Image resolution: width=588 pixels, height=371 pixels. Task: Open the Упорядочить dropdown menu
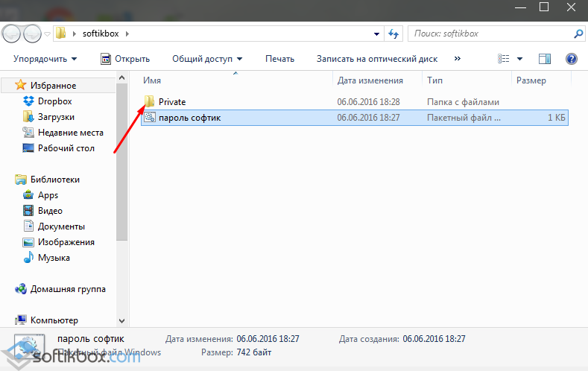tap(45, 59)
